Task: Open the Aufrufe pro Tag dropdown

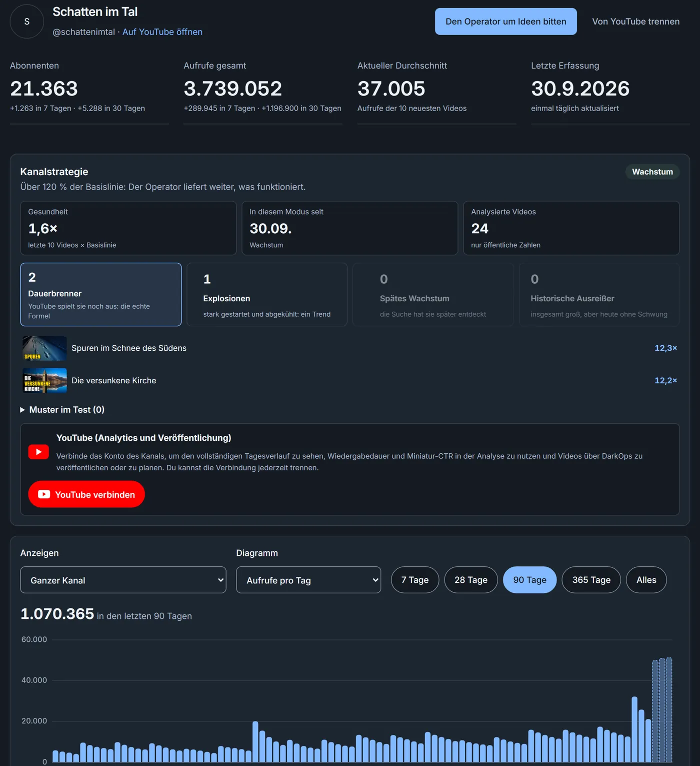Action: [308, 580]
